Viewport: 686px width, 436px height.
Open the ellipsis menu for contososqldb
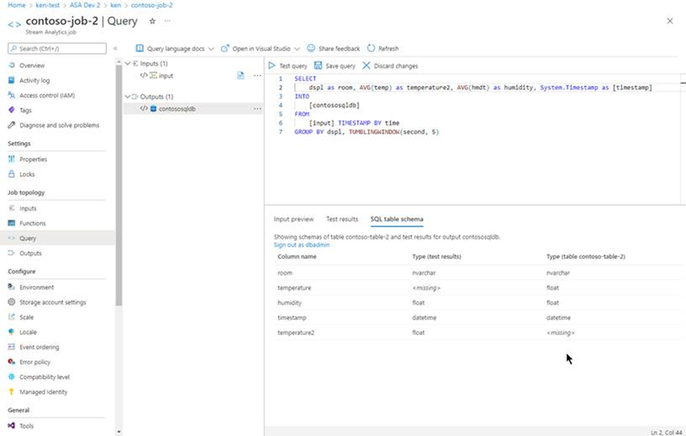pos(257,108)
